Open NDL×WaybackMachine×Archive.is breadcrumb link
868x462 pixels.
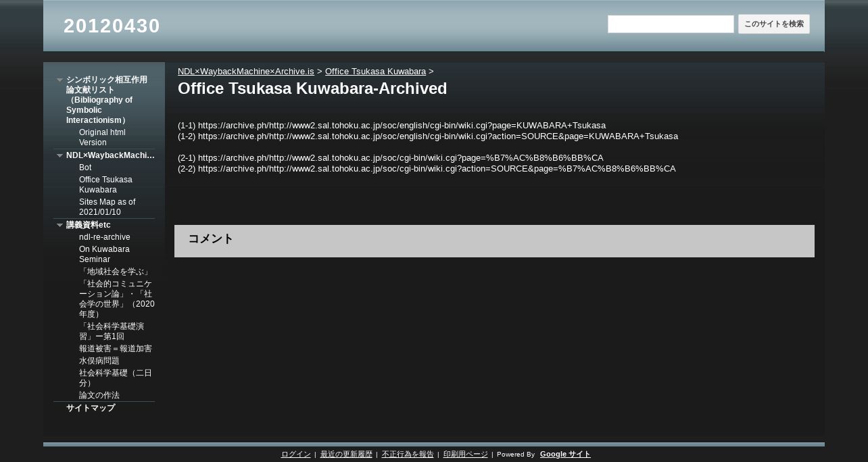(x=245, y=71)
